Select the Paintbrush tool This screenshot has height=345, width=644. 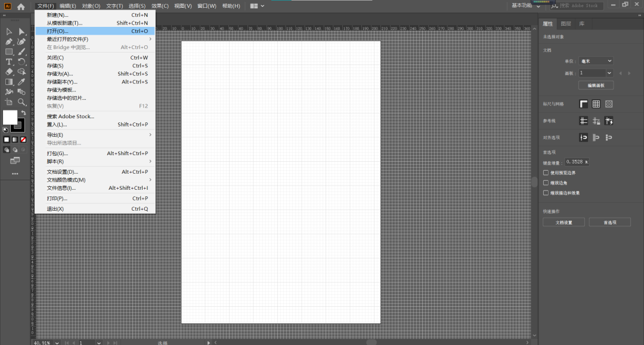21,52
